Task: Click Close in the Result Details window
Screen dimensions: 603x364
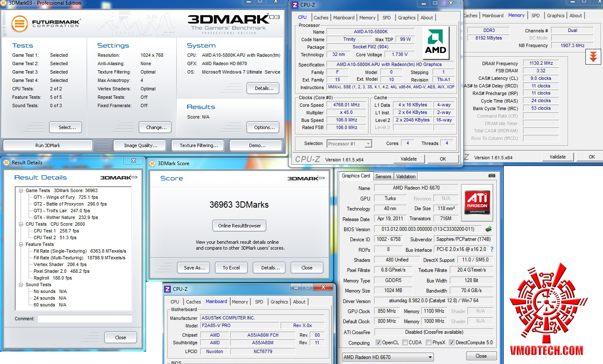Action: (x=120, y=338)
